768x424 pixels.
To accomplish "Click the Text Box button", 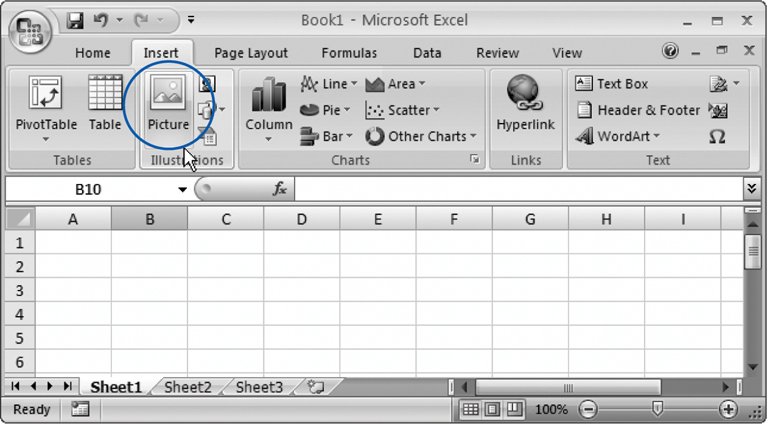I will [x=612, y=84].
